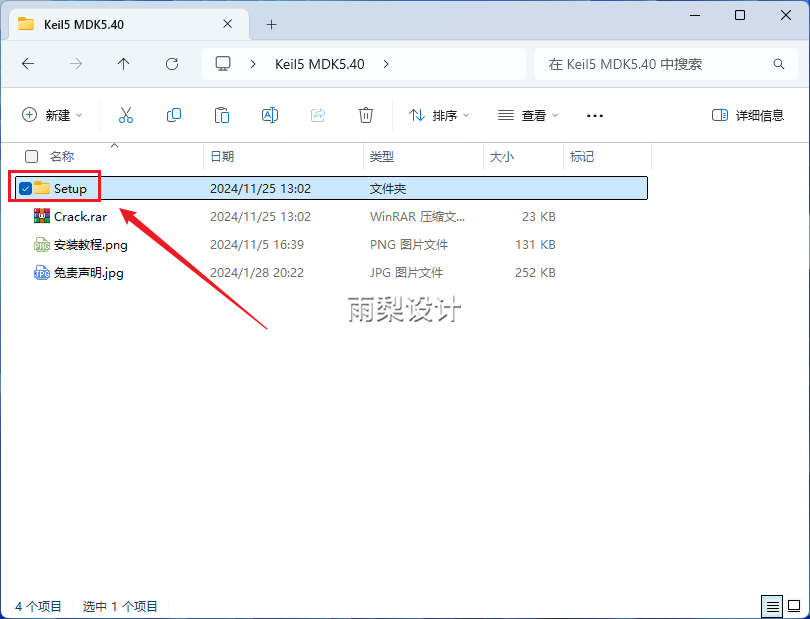Click date 2024/1/28 20:22
The image size is (810, 619).
[257, 272]
